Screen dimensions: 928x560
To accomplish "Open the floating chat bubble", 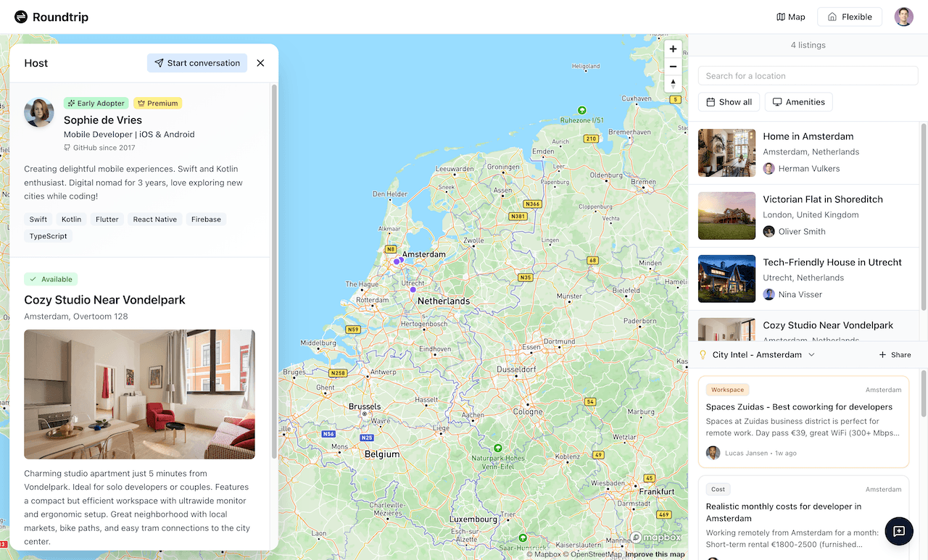I will pyautogui.click(x=898, y=531).
